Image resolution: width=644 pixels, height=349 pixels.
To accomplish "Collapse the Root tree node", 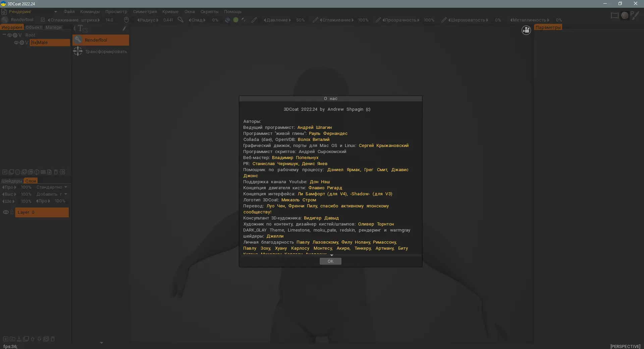I will (4, 35).
